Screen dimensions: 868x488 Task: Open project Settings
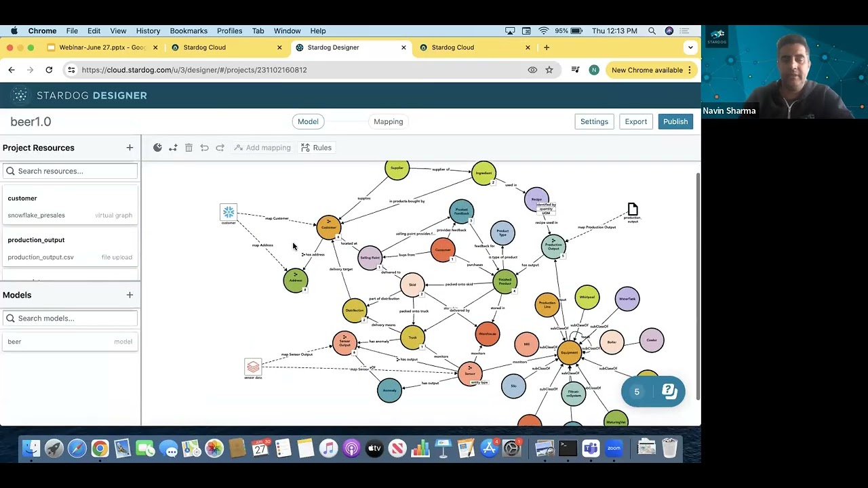click(594, 121)
